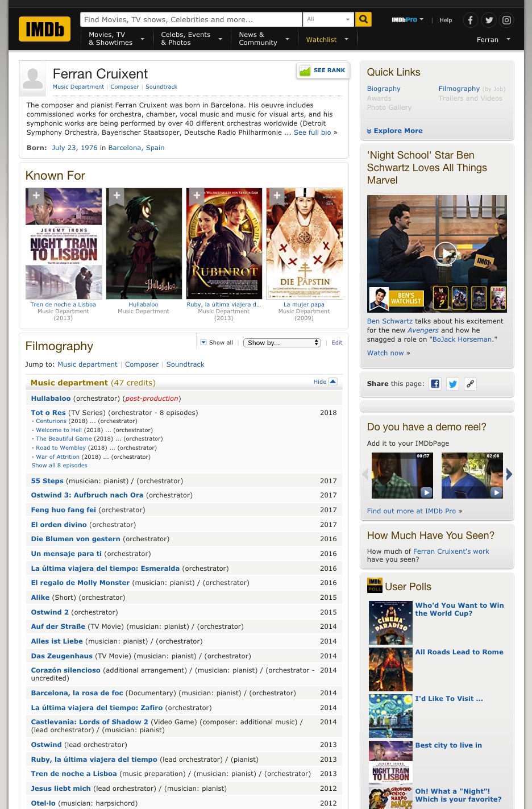The width and height of the screenshot is (532, 809).
Task: Open Biography quick link
Action: pos(384,89)
